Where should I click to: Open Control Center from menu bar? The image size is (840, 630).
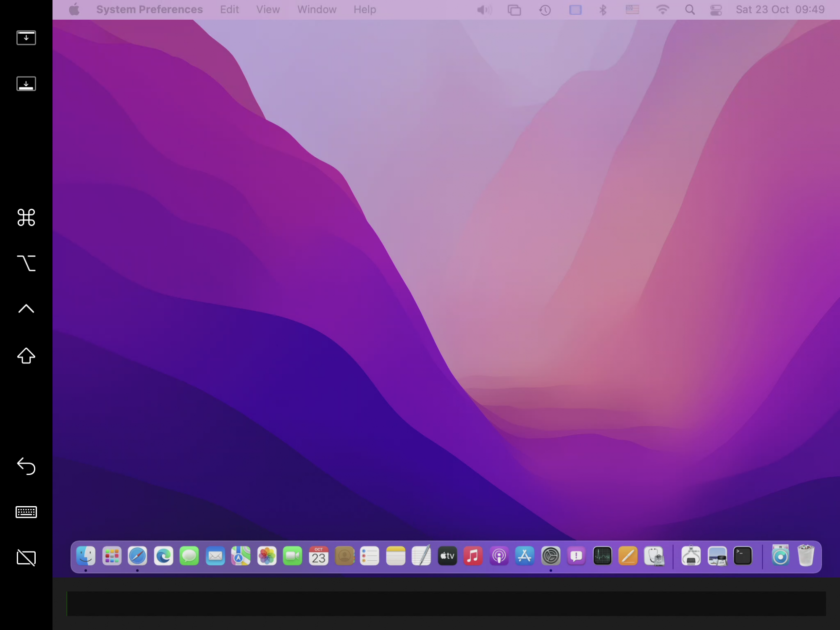point(716,9)
